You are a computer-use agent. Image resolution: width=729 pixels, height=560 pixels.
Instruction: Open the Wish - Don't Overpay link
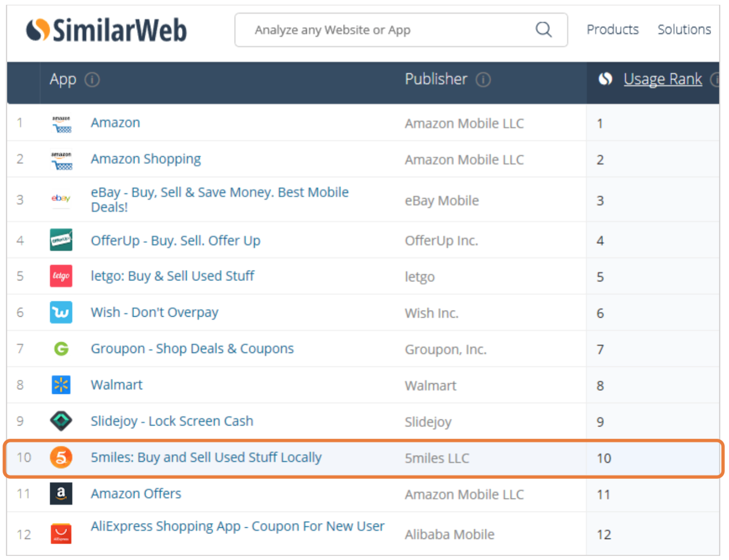tap(154, 312)
